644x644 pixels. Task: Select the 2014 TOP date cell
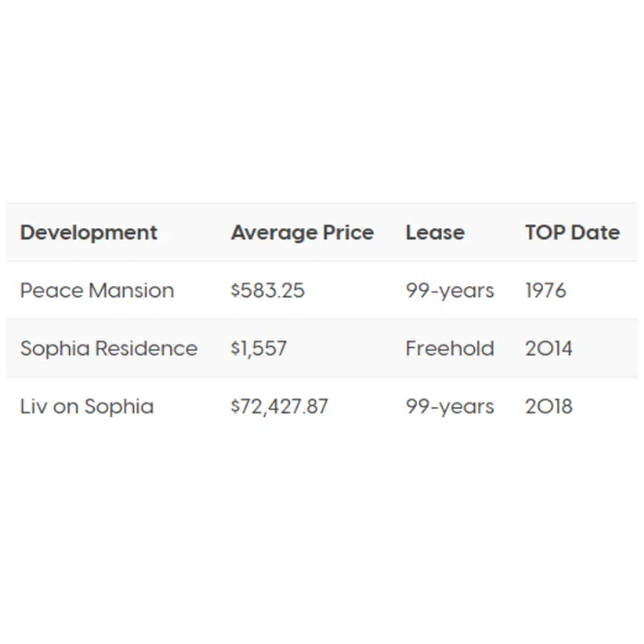[549, 349]
